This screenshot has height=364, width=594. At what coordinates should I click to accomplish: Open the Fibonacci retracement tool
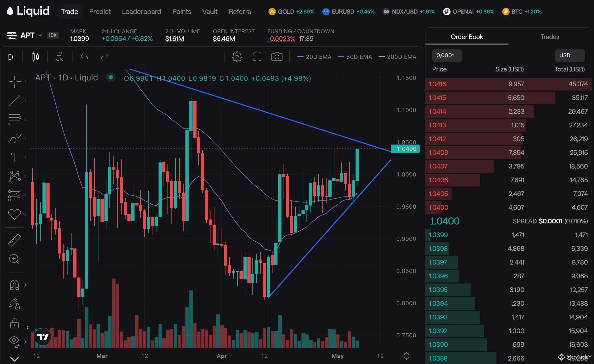[15, 119]
